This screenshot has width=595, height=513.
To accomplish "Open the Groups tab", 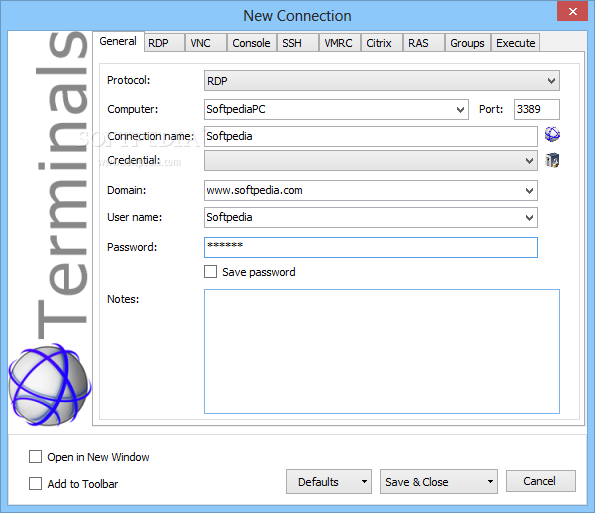I will click(468, 43).
